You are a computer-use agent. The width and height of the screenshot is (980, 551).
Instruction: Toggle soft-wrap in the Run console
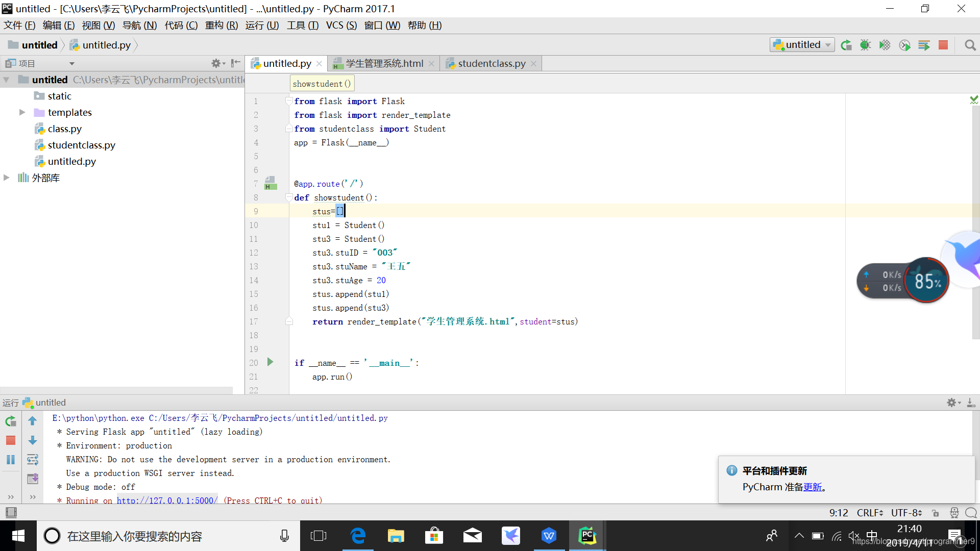tap(33, 460)
